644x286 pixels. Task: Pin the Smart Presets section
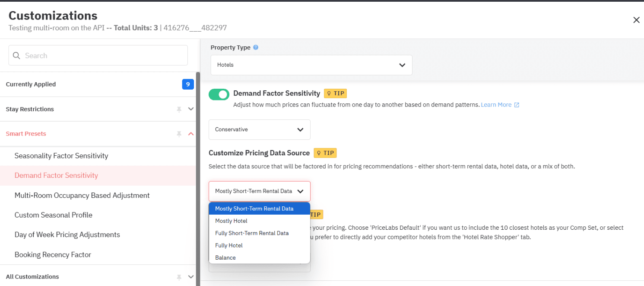[178, 134]
